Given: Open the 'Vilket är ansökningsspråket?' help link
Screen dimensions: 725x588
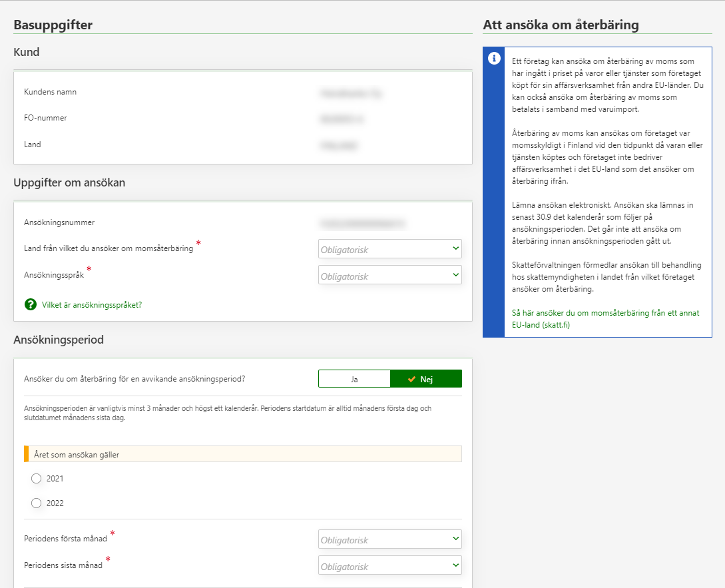Looking at the screenshot, I should pyautogui.click(x=91, y=305).
